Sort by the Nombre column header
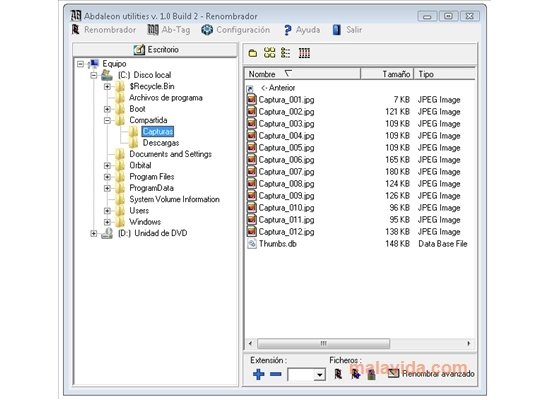This screenshot has width=550, height=400. pos(302,74)
